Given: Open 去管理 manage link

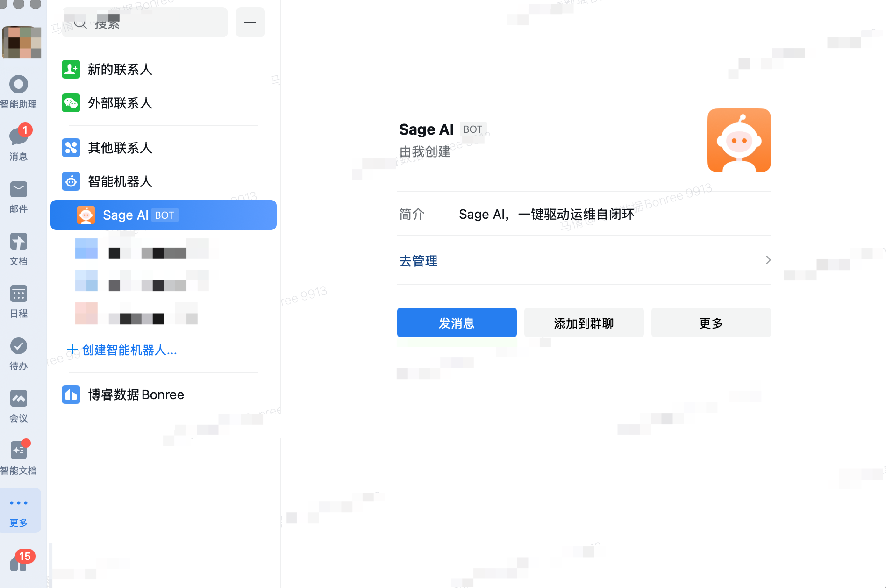Looking at the screenshot, I should click(x=418, y=261).
